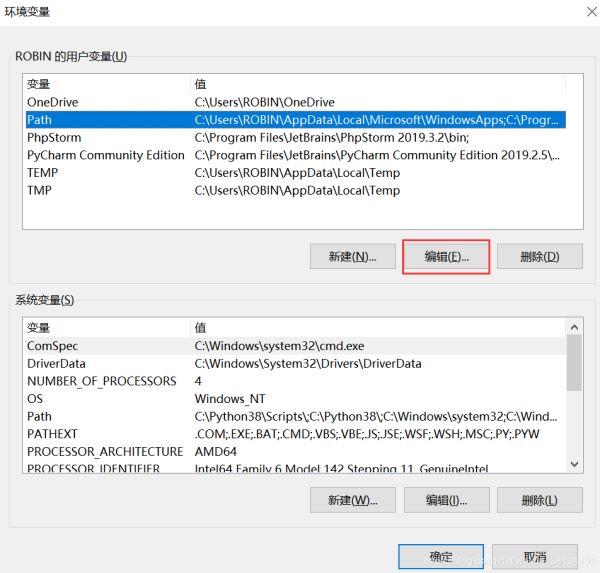Select the OS system variable
The height and width of the screenshot is (573, 600).
(x=296, y=399)
